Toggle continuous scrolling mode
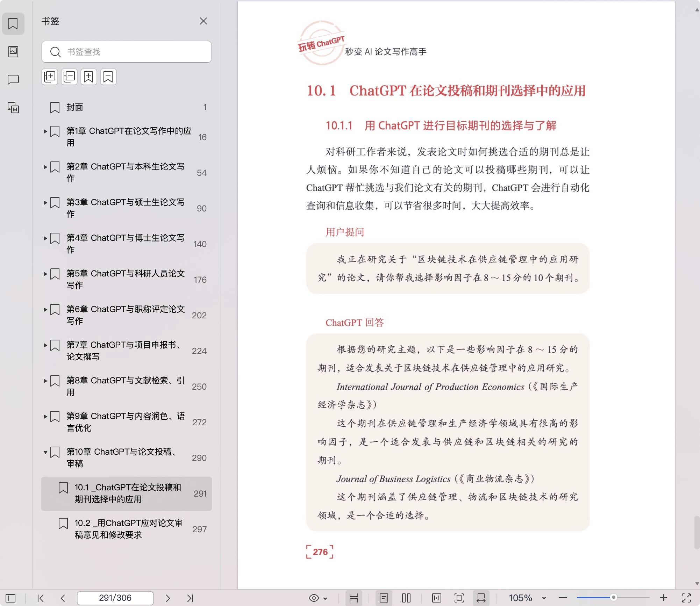 click(354, 598)
